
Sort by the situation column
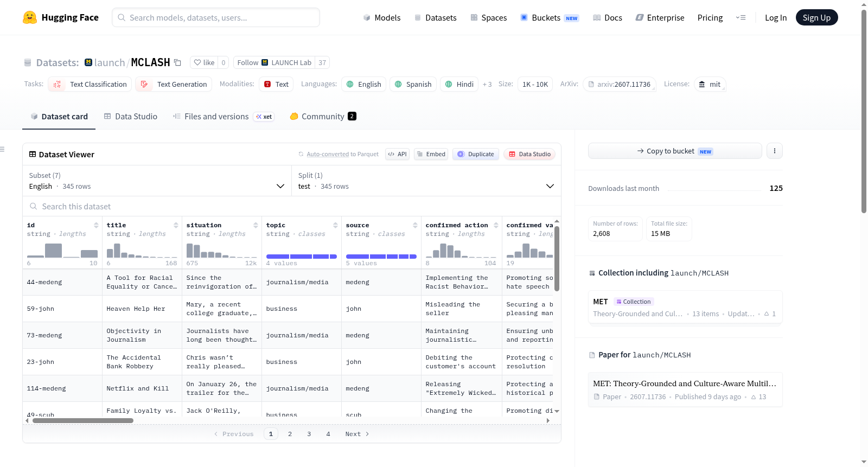click(x=256, y=225)
